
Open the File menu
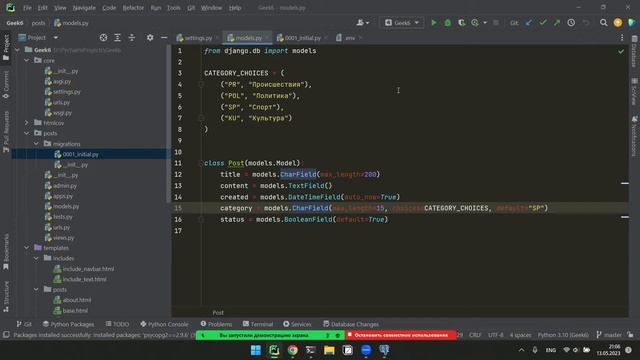click(27, 8)
